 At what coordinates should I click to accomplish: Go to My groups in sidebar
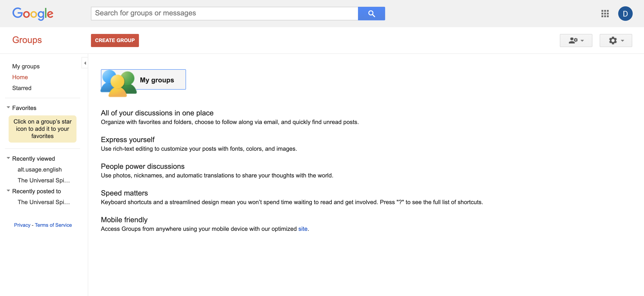click(x=26, y=66)
